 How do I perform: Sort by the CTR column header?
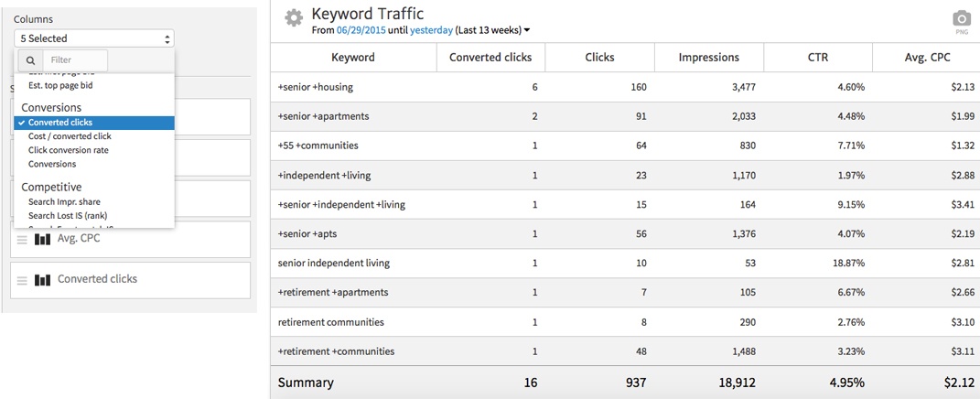pos(818,58)
